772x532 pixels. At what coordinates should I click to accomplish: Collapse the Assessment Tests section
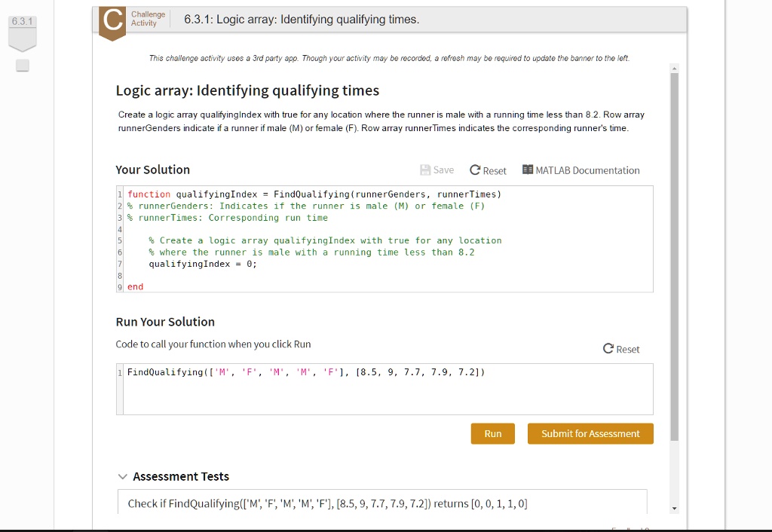(x=123, y=476)
